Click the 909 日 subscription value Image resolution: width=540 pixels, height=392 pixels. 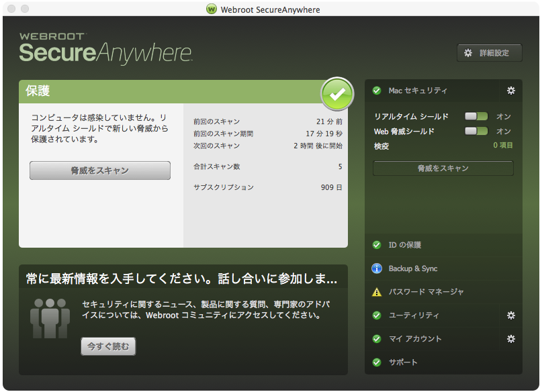331,187
